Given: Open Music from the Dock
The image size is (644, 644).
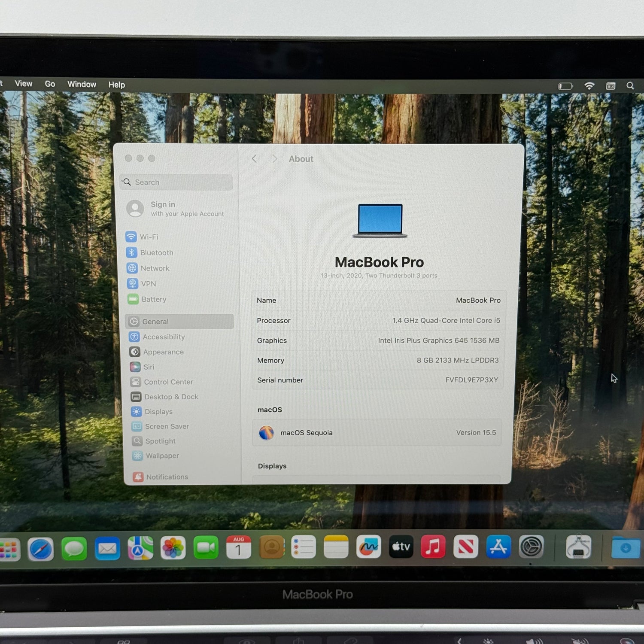Looking at the screenshot, I should click(x=433, y=547).
